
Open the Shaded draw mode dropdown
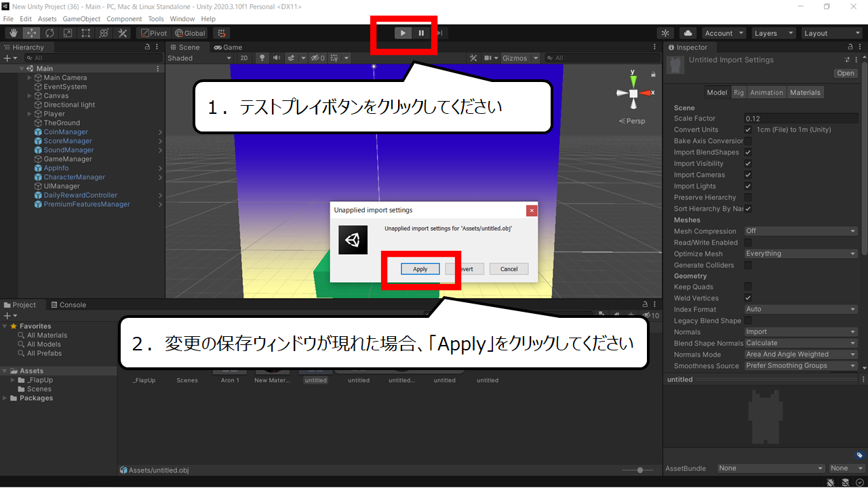click(200, 58)
